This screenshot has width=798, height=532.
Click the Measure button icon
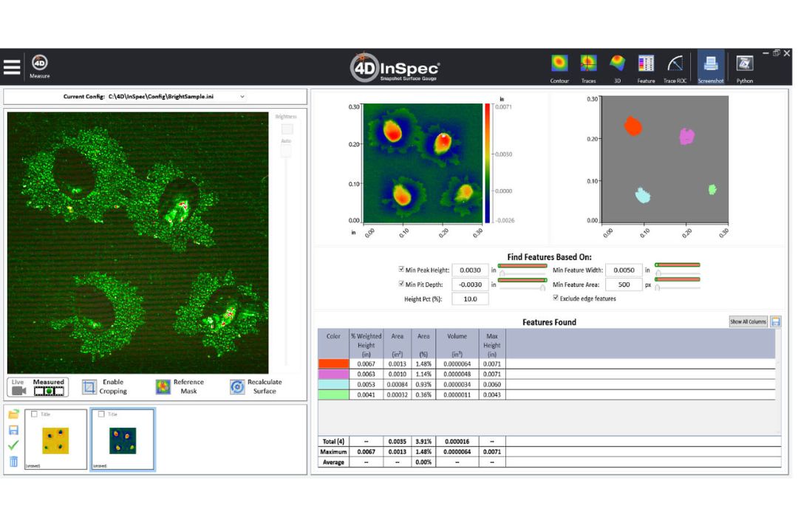coord(40,64)
